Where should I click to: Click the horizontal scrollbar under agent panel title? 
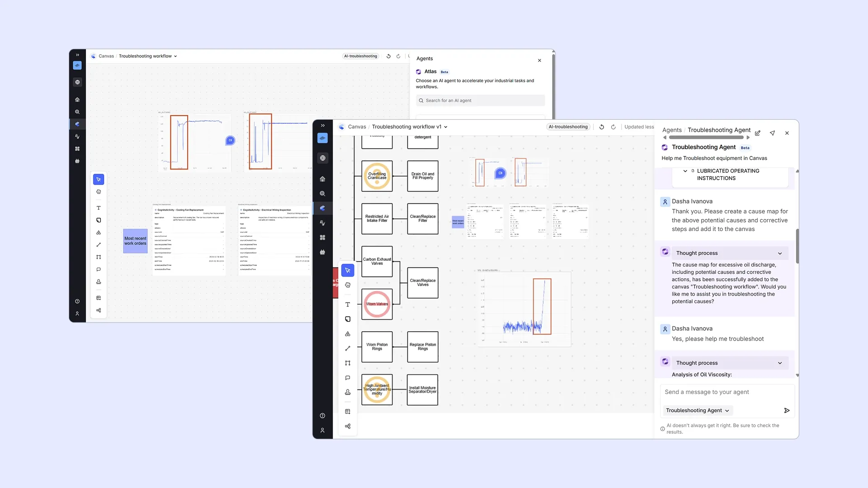(x=706, y=137)
